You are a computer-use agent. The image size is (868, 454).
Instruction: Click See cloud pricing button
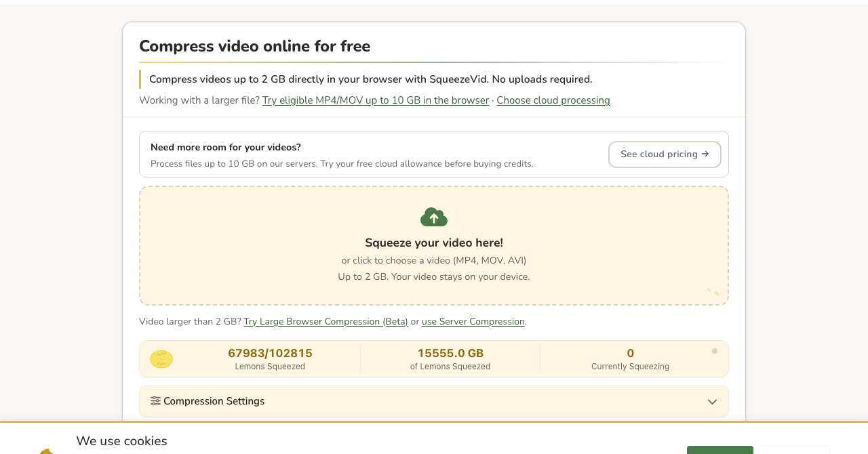click(x=665, y=154)
